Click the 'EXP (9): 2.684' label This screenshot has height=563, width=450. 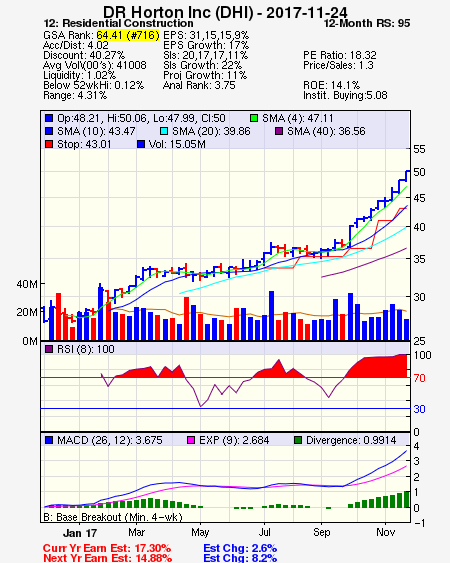[x=234, y=441]
